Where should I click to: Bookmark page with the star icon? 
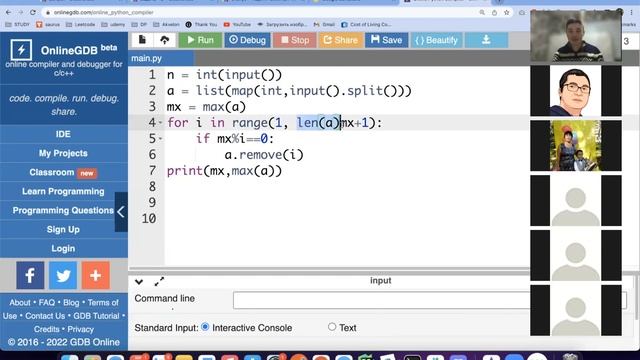pyautogui.click(x=507, y=13)
